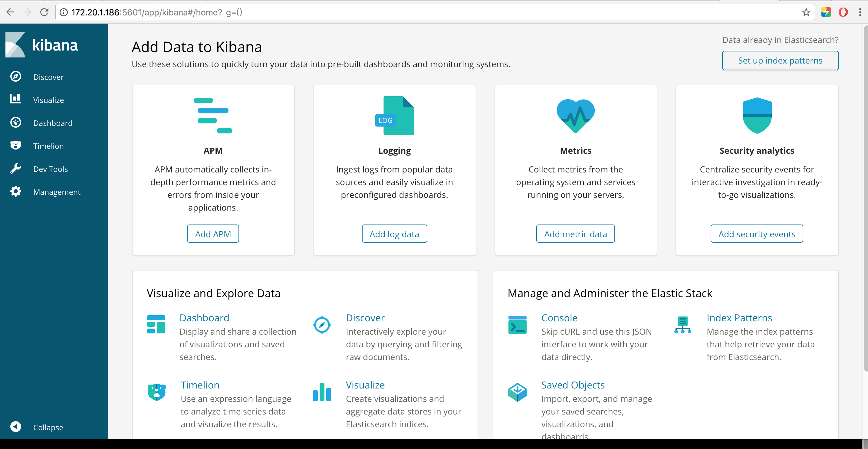Click the Visualize bar chart sidebar icon
The width and height of the screenshot is (868, 449).
[x=15, y=99]
